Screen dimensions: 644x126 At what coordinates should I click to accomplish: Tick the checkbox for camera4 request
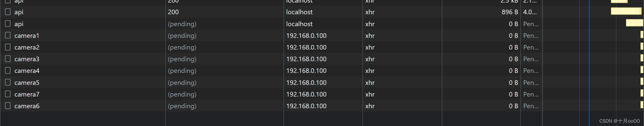point(8,70)
